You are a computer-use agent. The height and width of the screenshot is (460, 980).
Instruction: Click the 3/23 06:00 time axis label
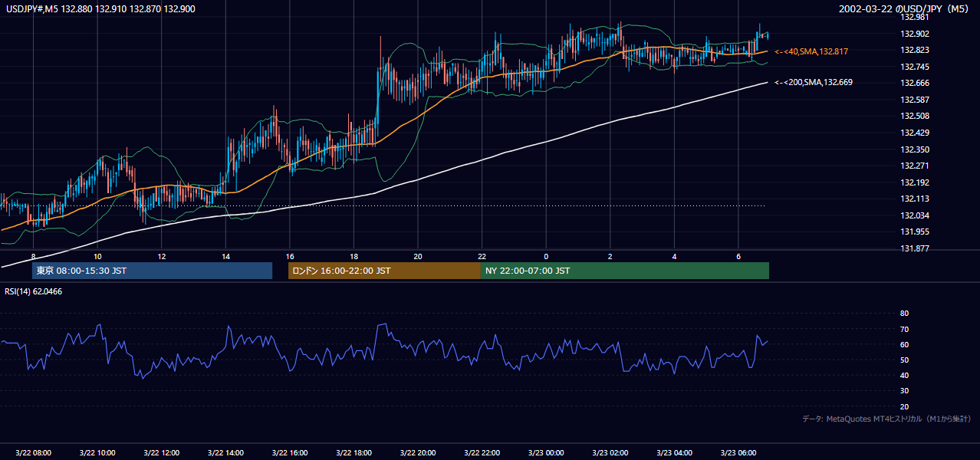coord(738,453)
